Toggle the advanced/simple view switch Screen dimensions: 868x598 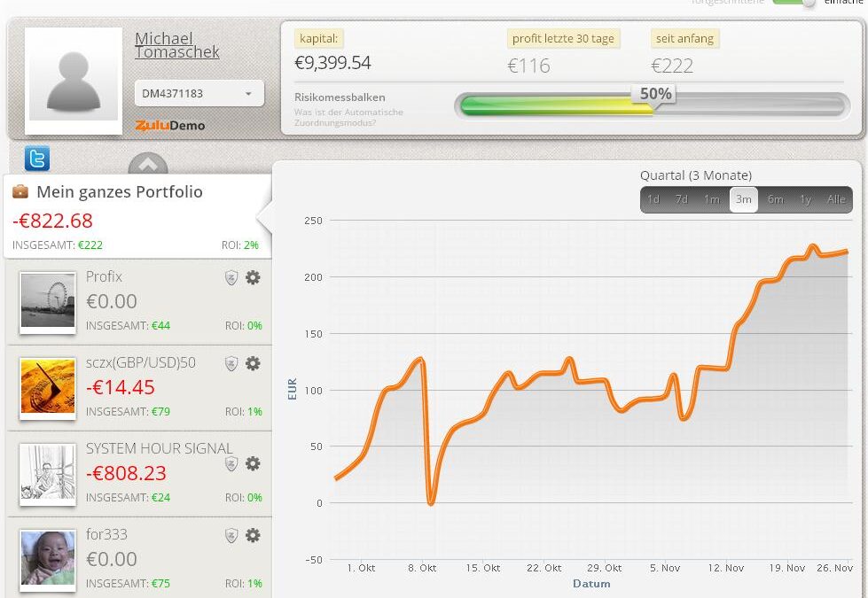coord(794,3)
